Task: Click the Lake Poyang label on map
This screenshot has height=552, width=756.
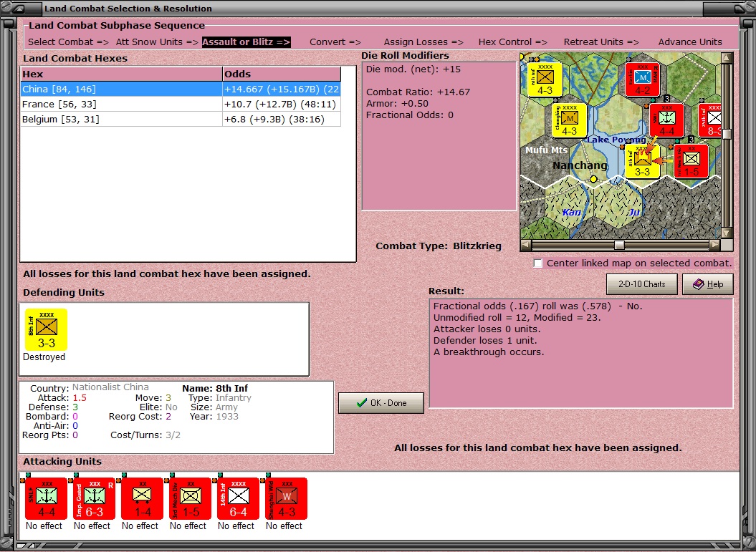Action: click(616, 140)
